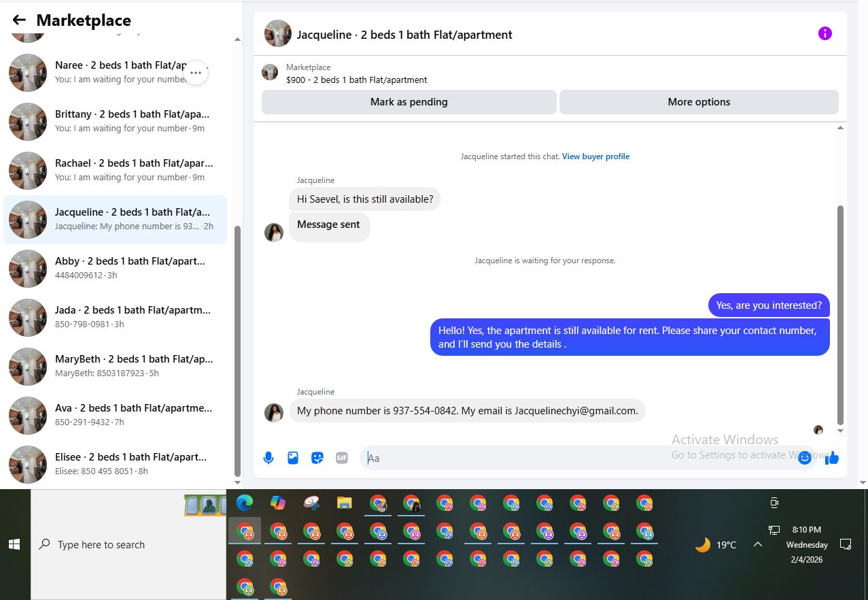Open Brittany's conversation
The image size is (868, 600).
click(115, 122)
